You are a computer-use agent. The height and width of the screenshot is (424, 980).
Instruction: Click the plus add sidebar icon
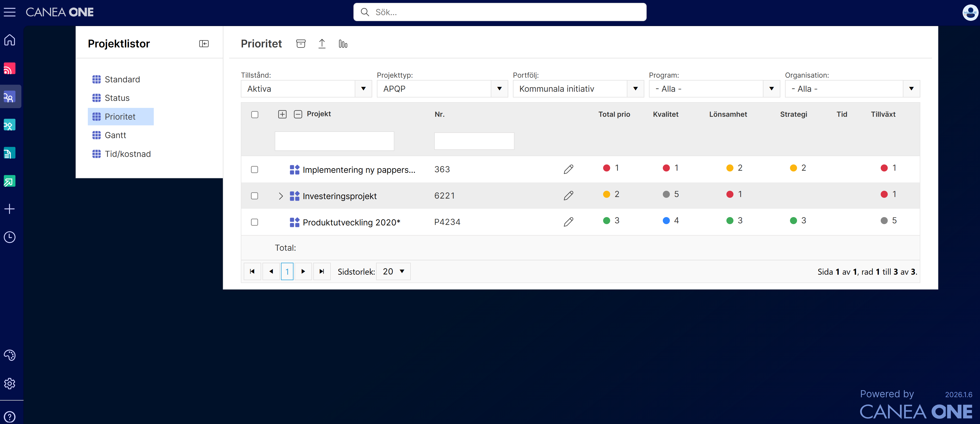coord(9,209)
